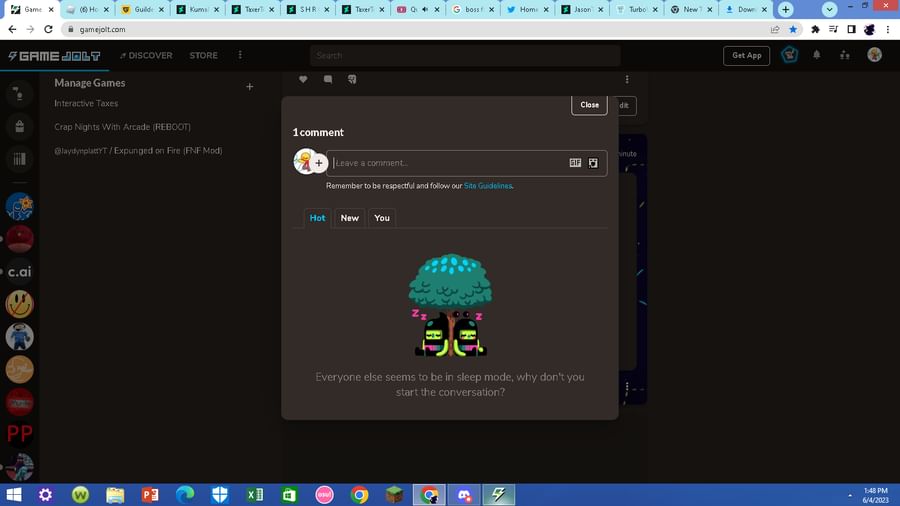The height and width of the screenshot is (506, 900).
Task: Click the post comment bubble icon
Action: pos(328,79)
